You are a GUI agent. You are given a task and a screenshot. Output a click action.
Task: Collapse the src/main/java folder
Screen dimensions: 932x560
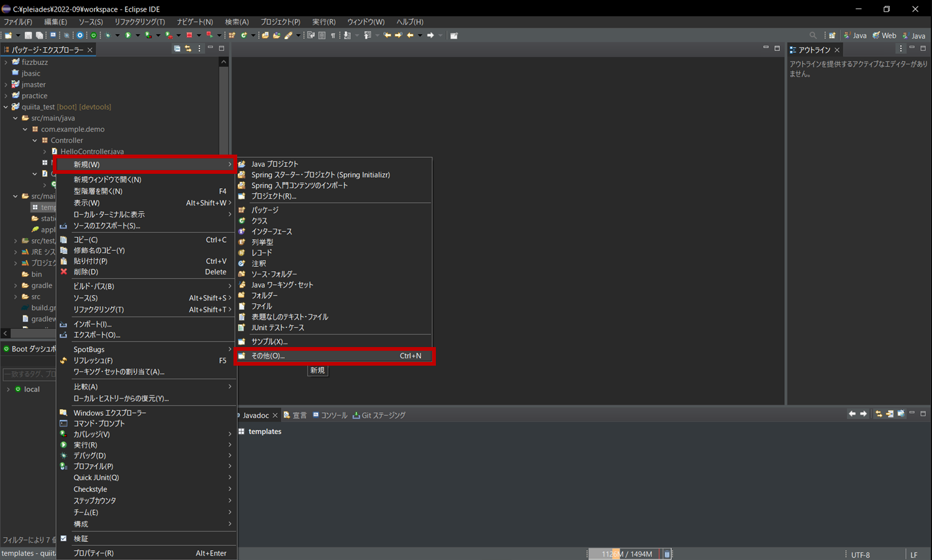[x=16, y=118]
